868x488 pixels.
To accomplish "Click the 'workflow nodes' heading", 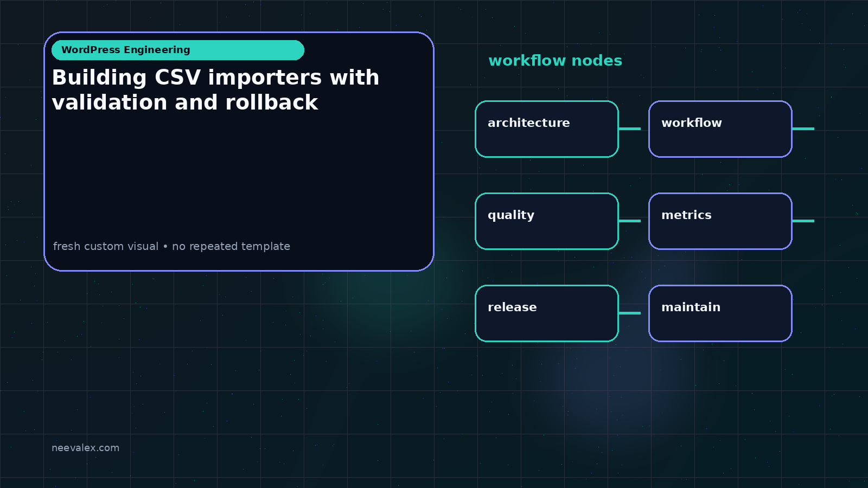I will (x=555, y=61).
